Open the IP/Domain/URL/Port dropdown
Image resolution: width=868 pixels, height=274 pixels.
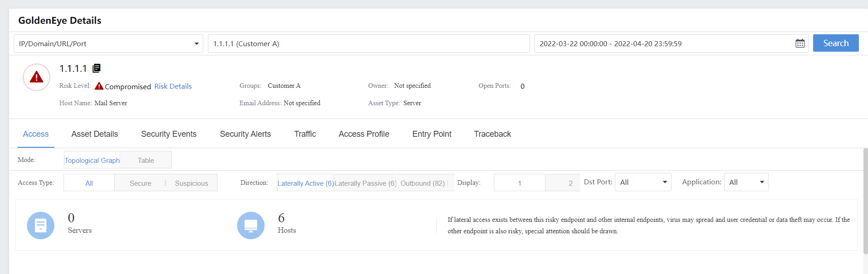(108, 43)
